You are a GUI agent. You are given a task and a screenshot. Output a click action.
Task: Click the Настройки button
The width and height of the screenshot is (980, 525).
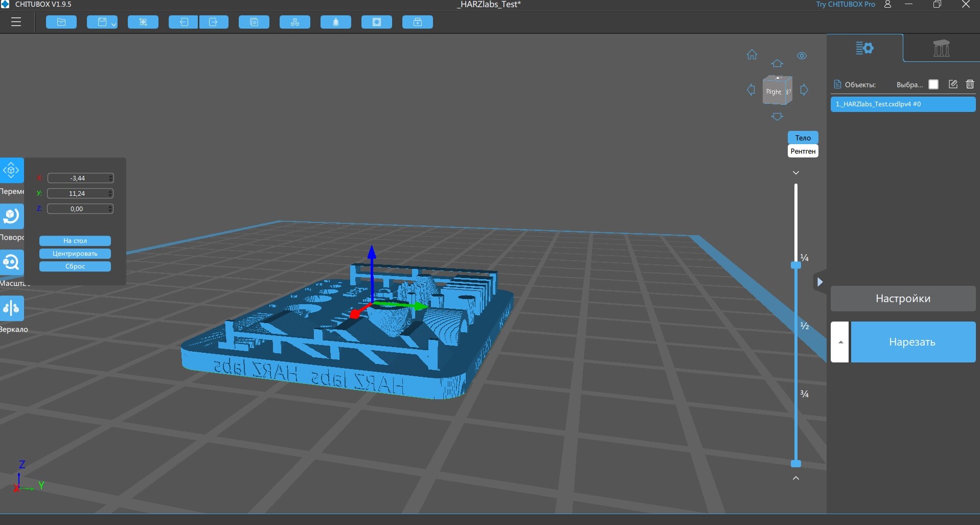[903, 299]
